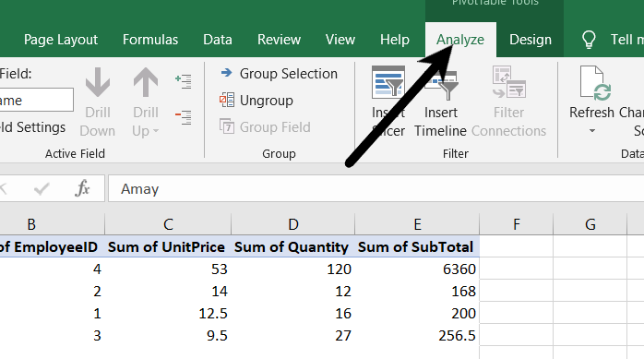Click the Group Field button
This screenshot has height=359, width=644.
pyautogui.click(x=265, y=127)
